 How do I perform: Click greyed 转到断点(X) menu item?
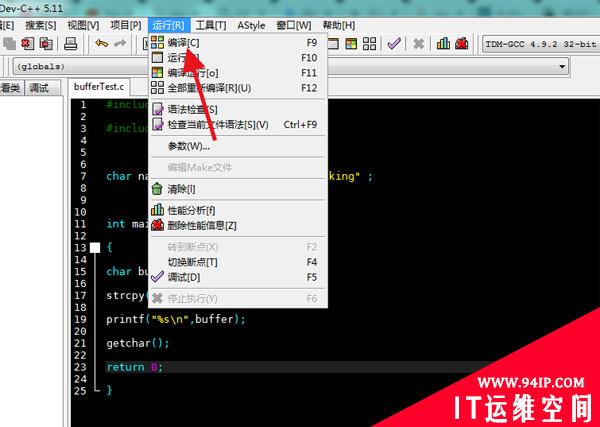pyautogui.click(x=238, y=247)
